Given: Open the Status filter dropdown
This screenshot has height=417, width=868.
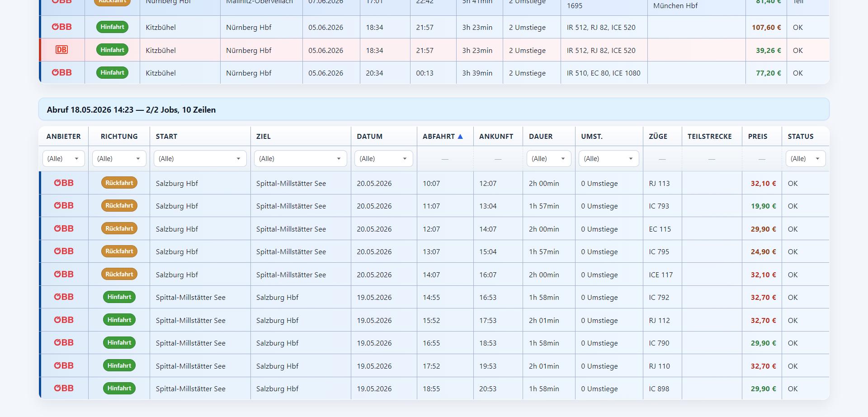Looking at the screenshot, I should pos(806,159).
